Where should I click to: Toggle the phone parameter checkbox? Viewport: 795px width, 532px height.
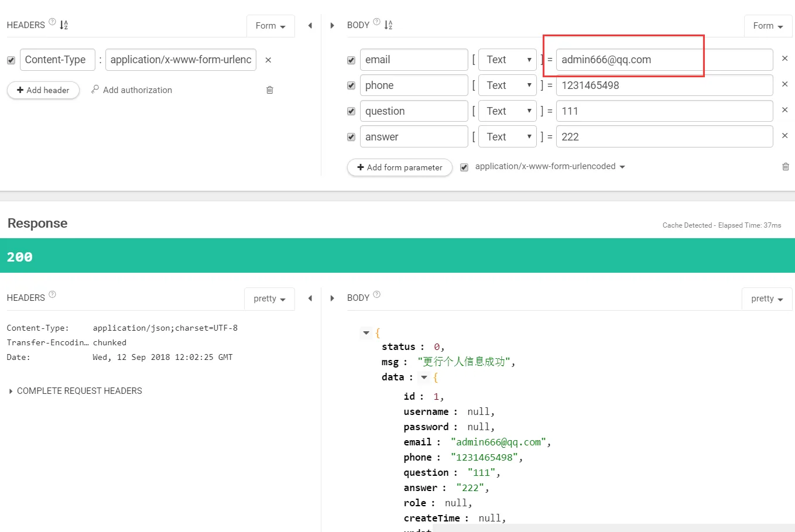coord(351,85)
